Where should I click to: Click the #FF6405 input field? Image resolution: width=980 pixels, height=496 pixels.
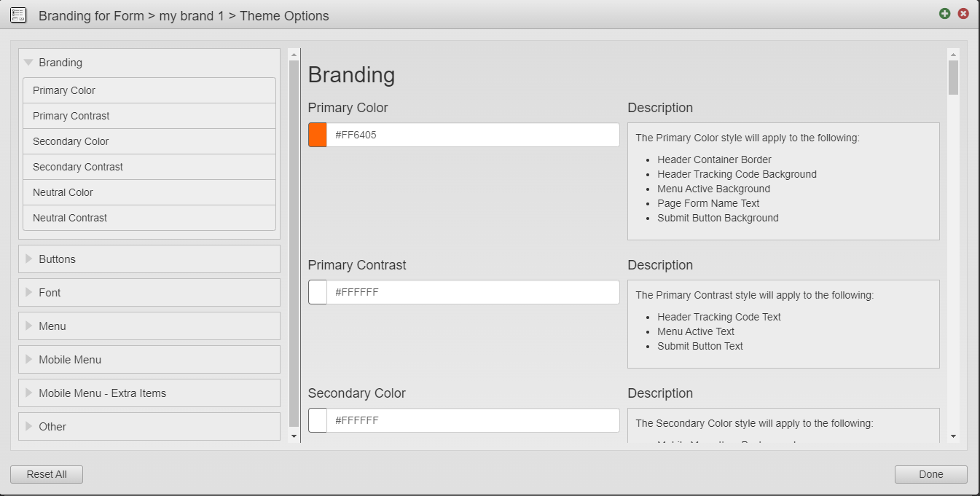tap(474, 135)
